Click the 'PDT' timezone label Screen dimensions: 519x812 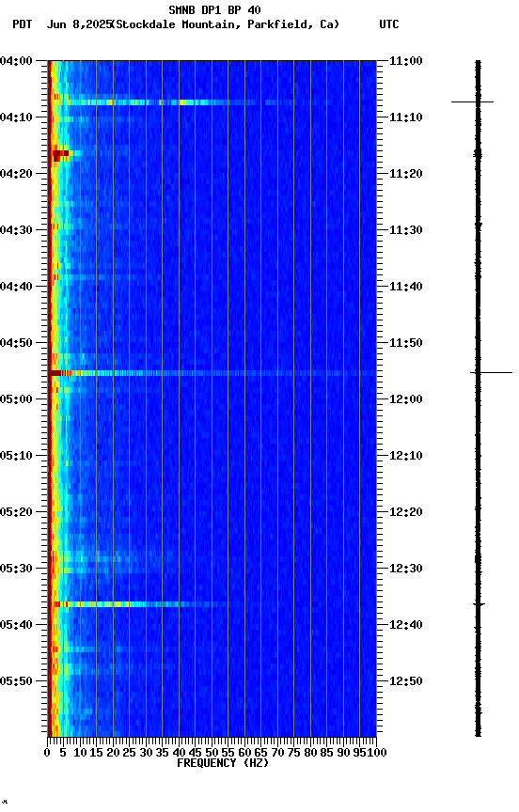[x=23, y=24]
